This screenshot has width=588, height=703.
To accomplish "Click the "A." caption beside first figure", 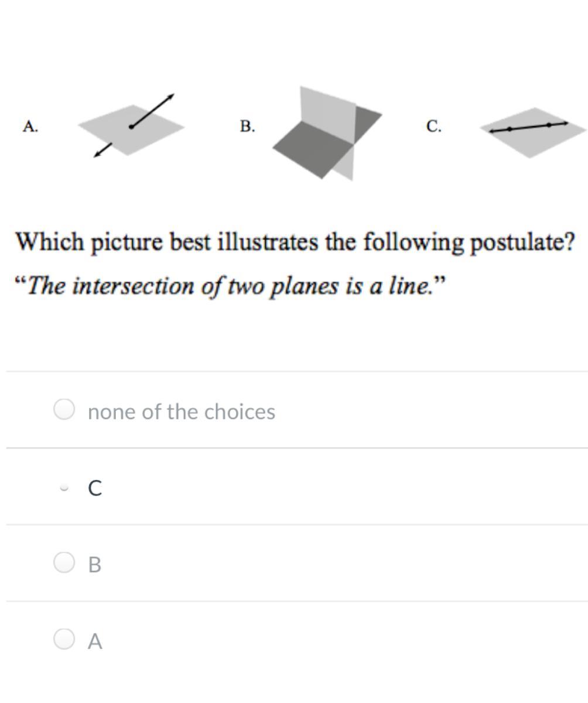I will pyautogui.click(x=30, y=126).
